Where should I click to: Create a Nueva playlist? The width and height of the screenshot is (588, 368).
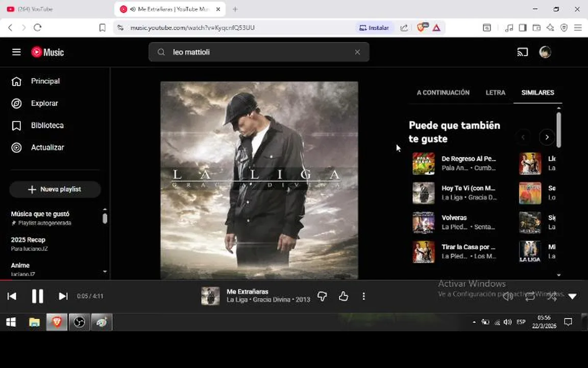tap(55, 189)
